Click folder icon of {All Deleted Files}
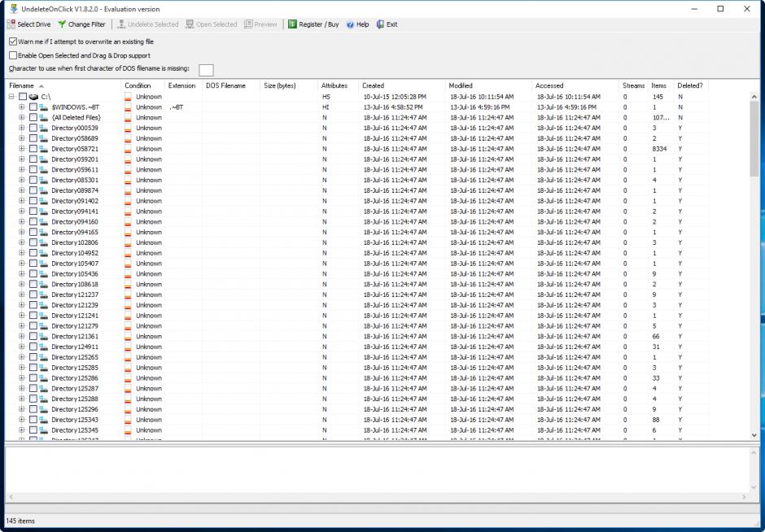The width and height of the screenshot is (765, 532). point(44,117)
